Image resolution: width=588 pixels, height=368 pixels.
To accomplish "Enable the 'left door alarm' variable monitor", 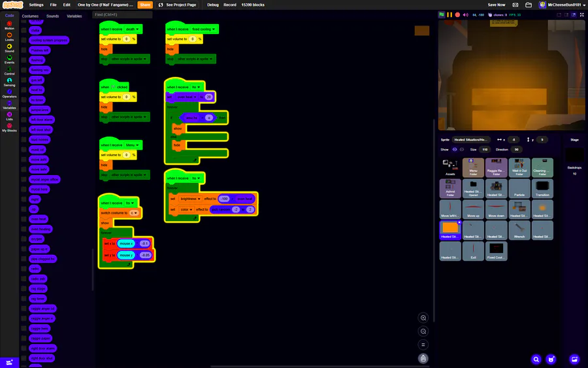I will coord(24,120).
